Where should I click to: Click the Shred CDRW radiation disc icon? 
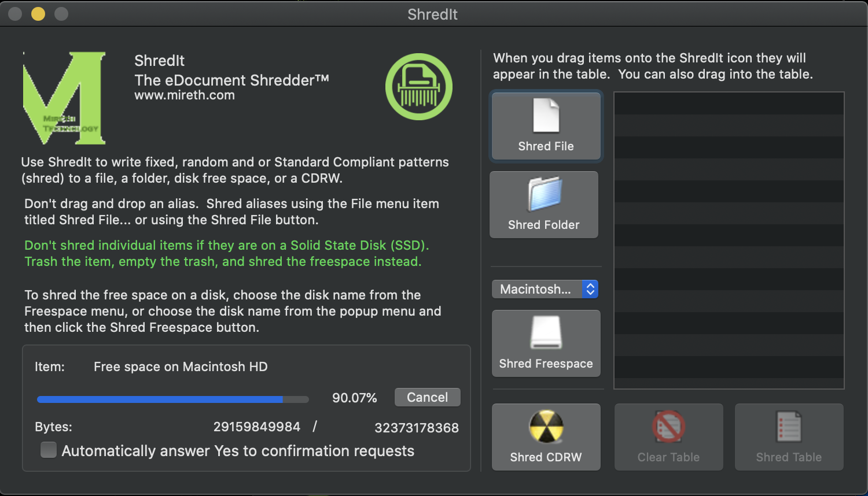pos(546,427)
